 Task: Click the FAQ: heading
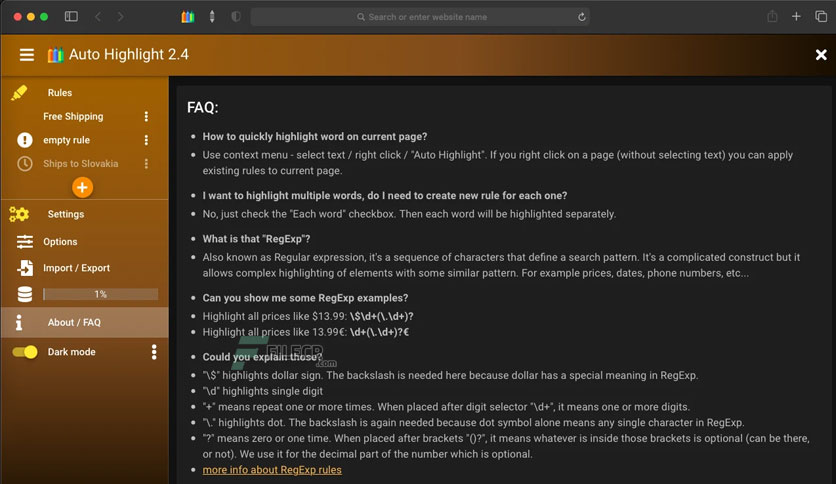pyautogui.click(x=203, y=108)
